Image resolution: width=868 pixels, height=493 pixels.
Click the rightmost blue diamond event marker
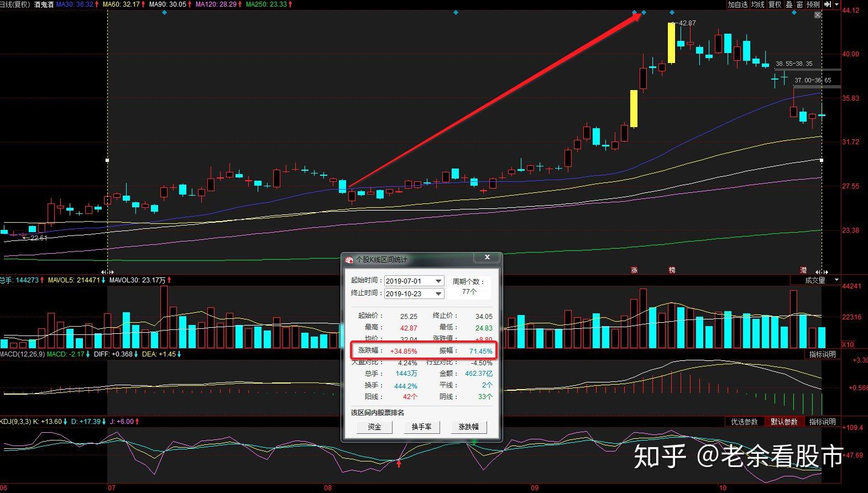coord(794,12)
